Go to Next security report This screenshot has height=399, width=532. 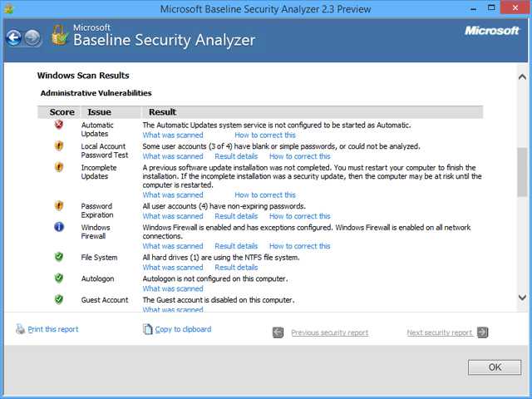point(439,332)
